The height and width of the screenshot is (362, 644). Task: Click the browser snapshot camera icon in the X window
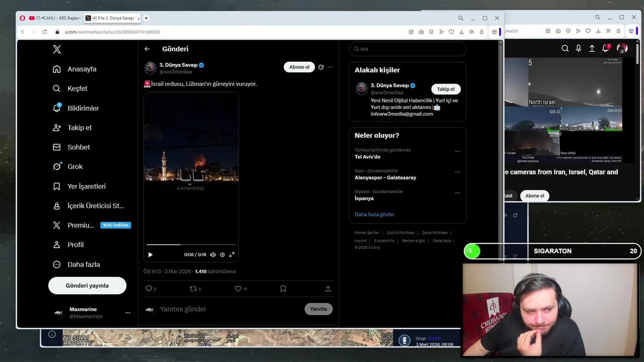coord(421,32)
